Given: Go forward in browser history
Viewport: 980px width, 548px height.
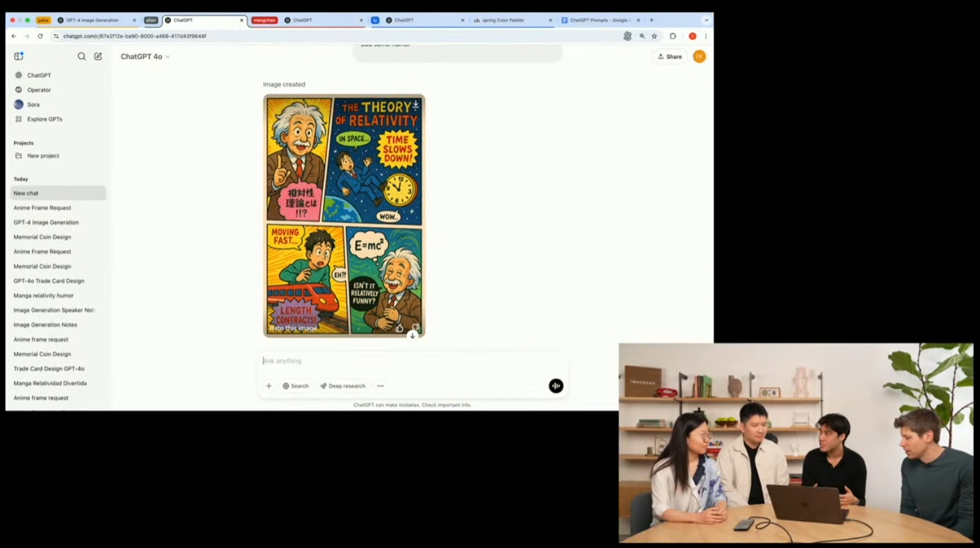Looking at the screenshot, I should coord(27,36).
